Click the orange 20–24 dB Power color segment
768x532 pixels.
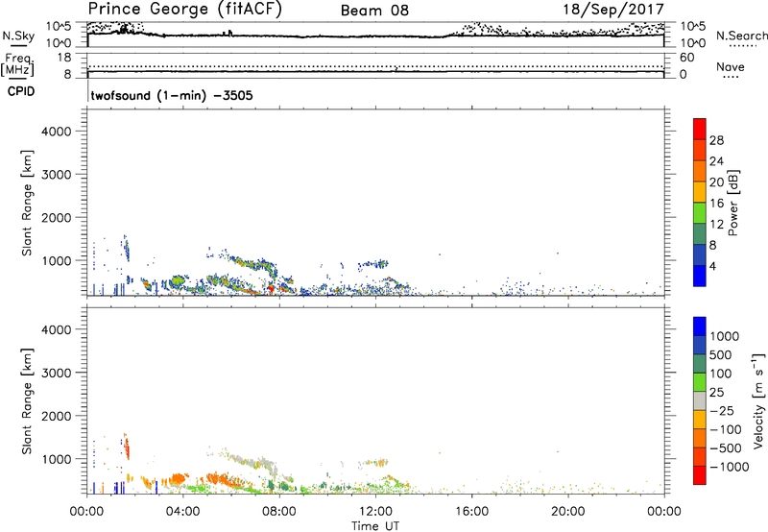tap(700, 171)
